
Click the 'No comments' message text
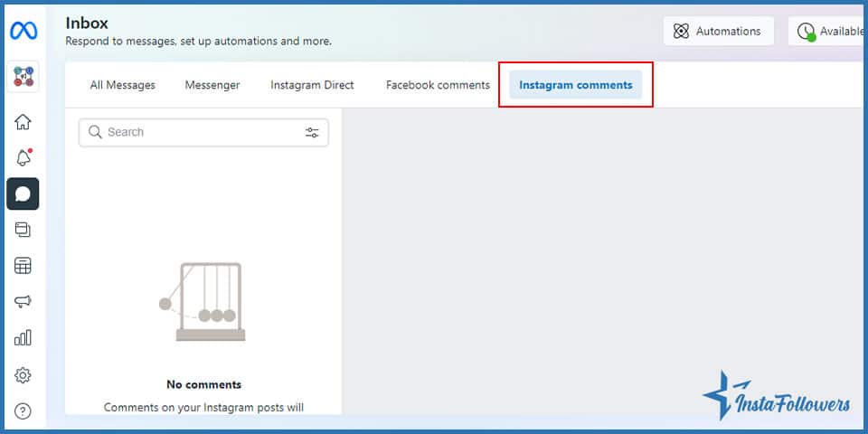(203, 384)
